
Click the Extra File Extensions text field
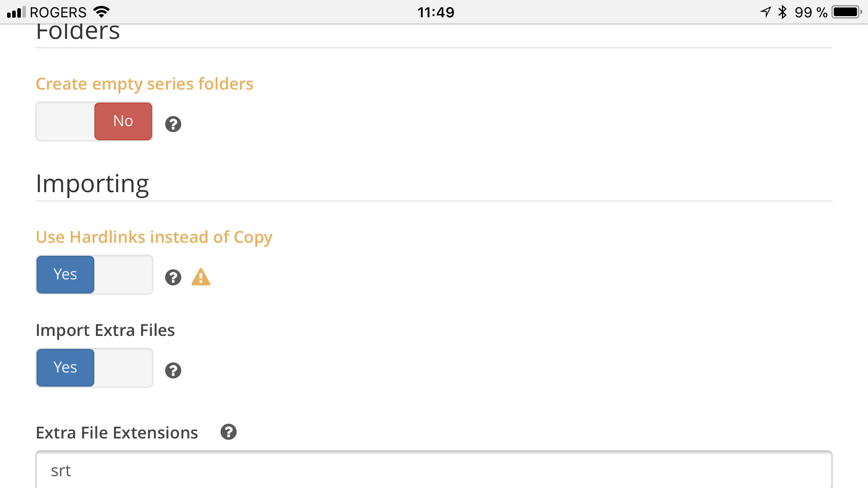(x=434, y=470)
